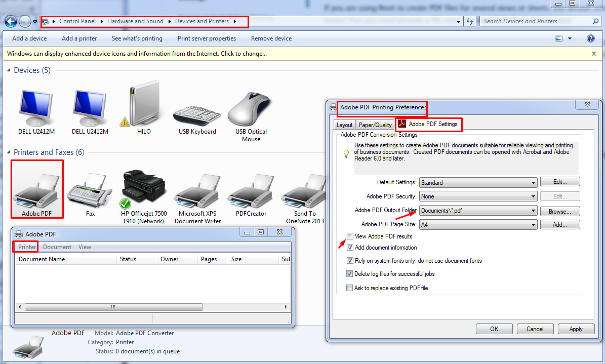Click Cancel in Printing Preferences
The height and width of the screenshot is (364, 605).
tap(535, 329)
